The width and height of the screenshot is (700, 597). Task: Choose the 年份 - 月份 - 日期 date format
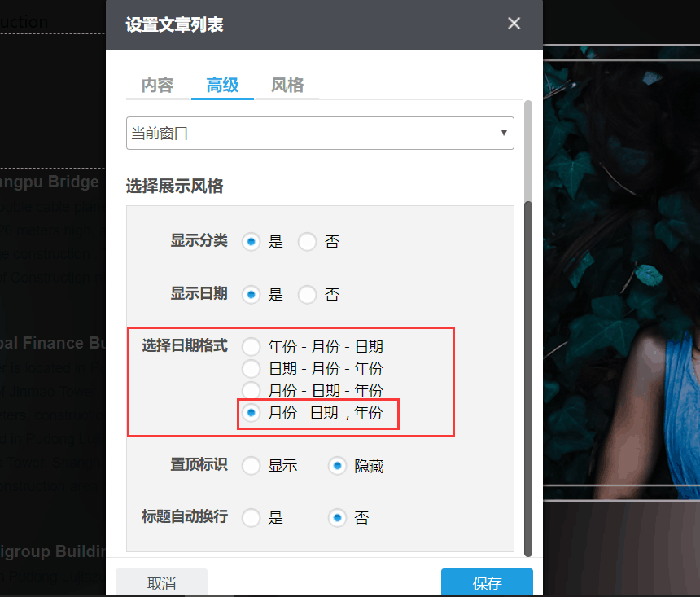(x=251, y=346)
